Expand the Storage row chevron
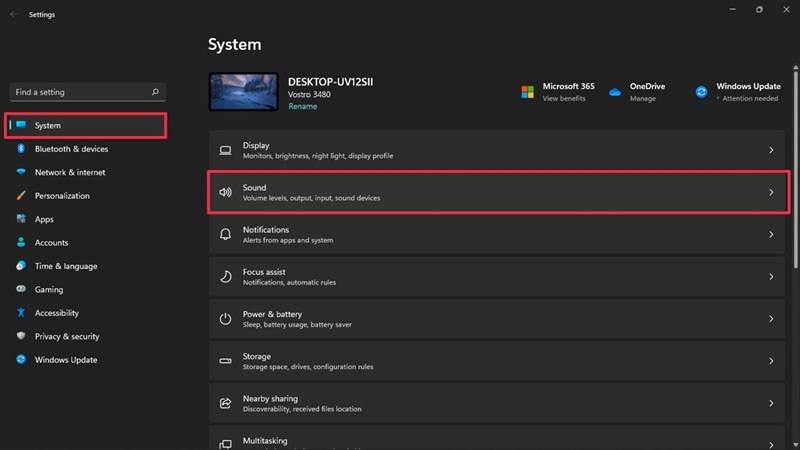 (771, 361)
